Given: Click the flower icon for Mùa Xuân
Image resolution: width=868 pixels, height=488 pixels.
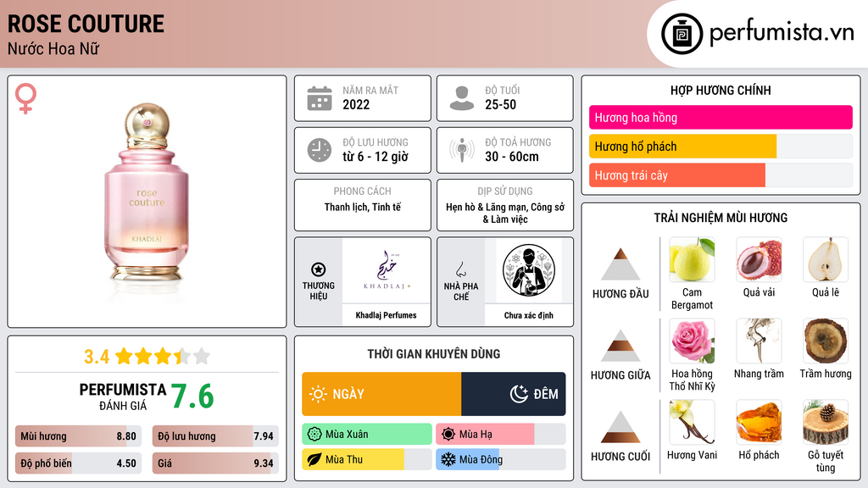Looking at the screenshot, I should coord(314,435).
